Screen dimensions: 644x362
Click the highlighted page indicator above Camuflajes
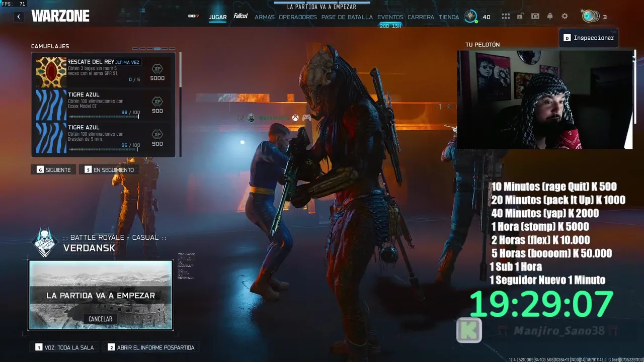click(157, 49)
